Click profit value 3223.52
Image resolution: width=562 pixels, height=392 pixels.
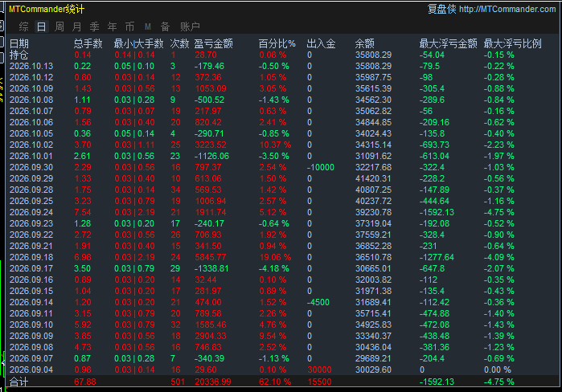[x=211, y=145]
